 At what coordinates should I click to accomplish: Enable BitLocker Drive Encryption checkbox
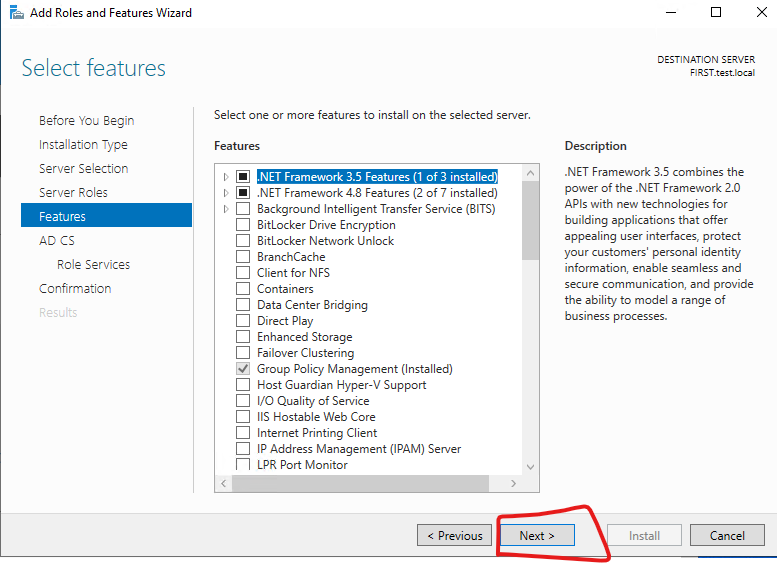click(x=243, y=225)
